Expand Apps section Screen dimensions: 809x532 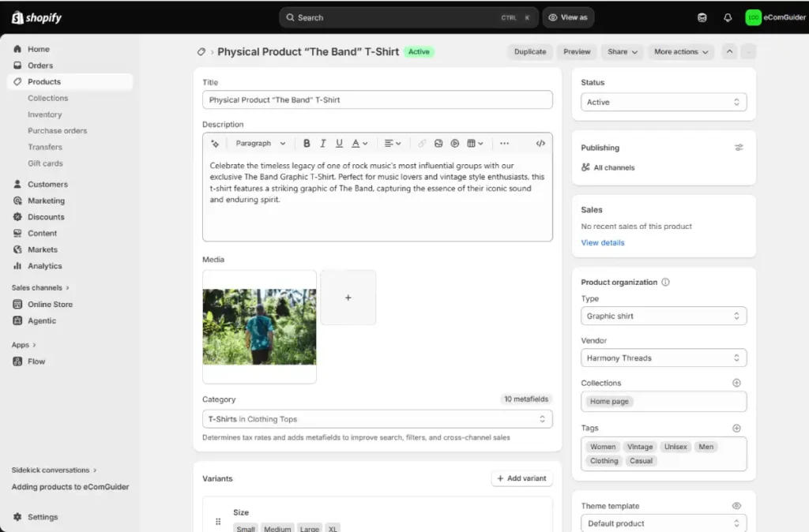pyautogui.click(x=24, y=345)
